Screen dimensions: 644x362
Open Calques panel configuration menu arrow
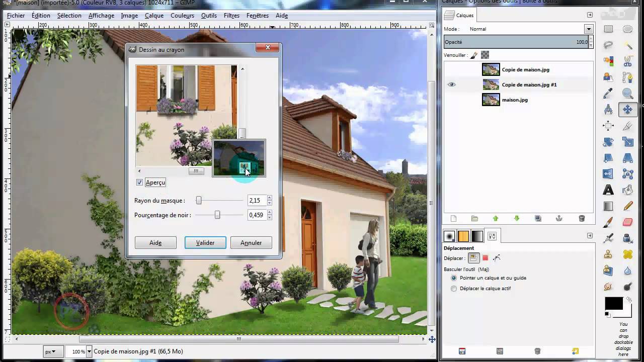click(590, 15)
